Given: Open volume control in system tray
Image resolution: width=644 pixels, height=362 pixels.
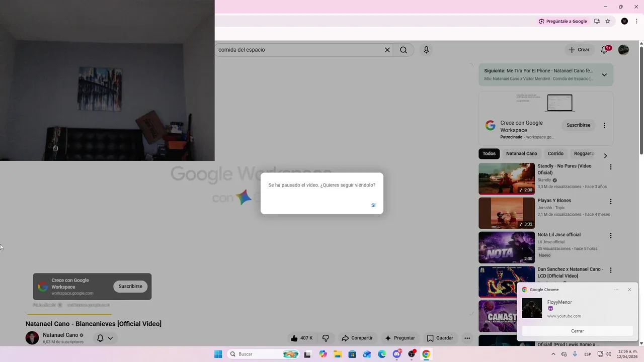Looking at the screenshot, I should coord(608,354).
